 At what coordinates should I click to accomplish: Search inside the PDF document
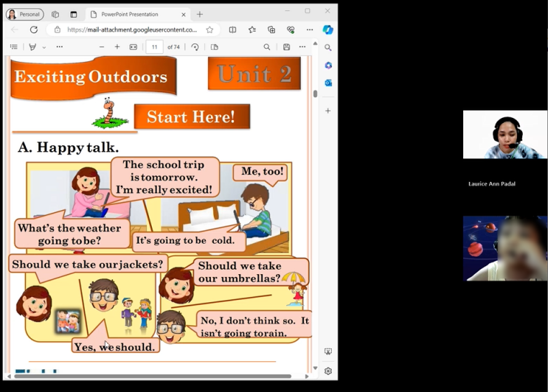click(x=267, y=46)
